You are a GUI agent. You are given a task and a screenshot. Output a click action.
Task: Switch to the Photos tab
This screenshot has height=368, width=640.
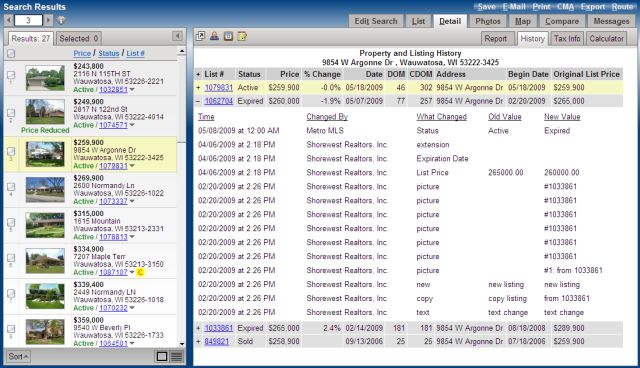488,21
